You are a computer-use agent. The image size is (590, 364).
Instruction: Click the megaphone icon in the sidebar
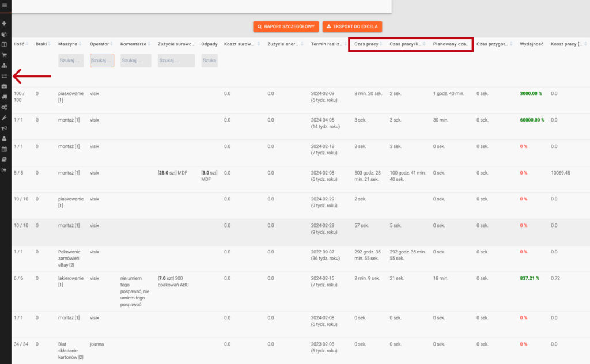(5, 128)
